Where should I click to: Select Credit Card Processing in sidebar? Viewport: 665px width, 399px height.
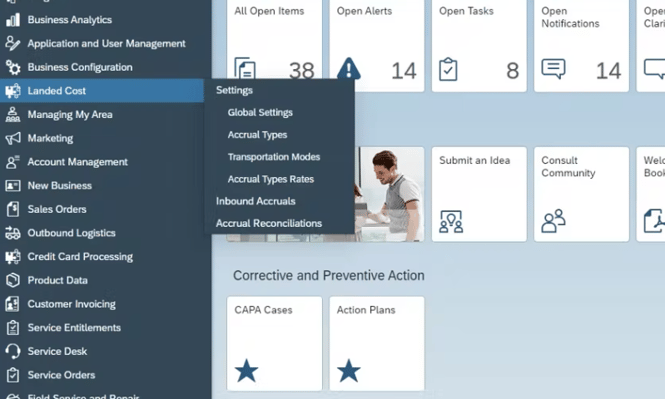[80, 257]
